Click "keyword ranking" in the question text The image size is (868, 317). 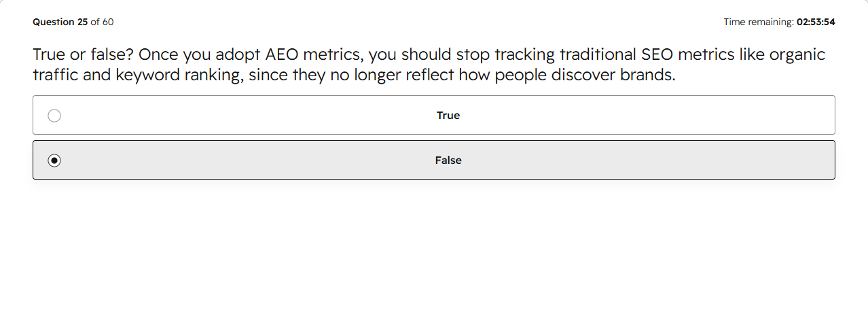179,75
